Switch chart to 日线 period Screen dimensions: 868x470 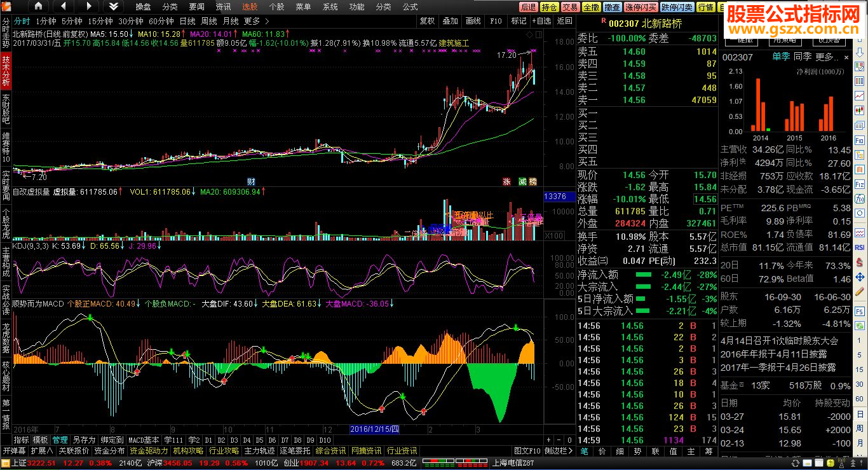click(x=187, y=21)
